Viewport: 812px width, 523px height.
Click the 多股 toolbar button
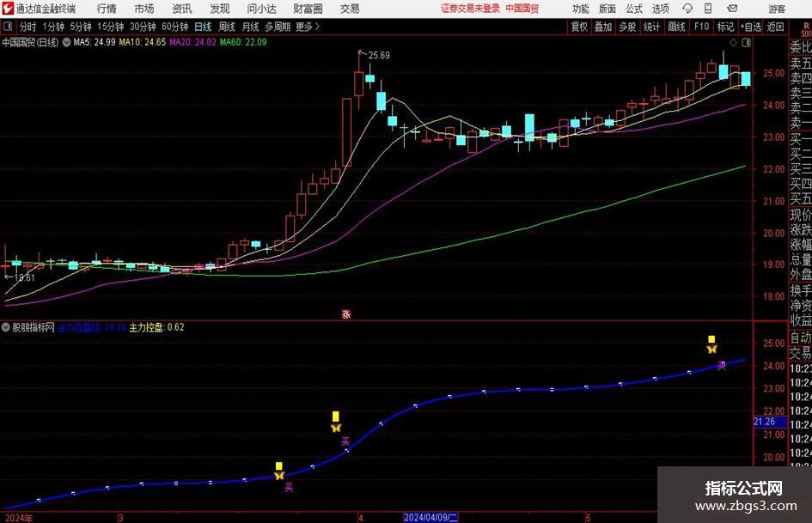[627, 27]
